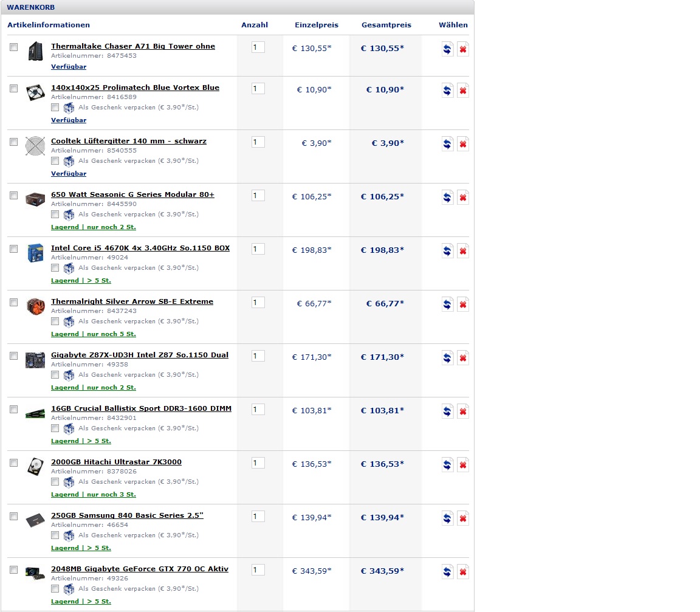Click Artikelnummer: 8475453 text
This screenshot has height=612, width=700.
pos(94,56)
